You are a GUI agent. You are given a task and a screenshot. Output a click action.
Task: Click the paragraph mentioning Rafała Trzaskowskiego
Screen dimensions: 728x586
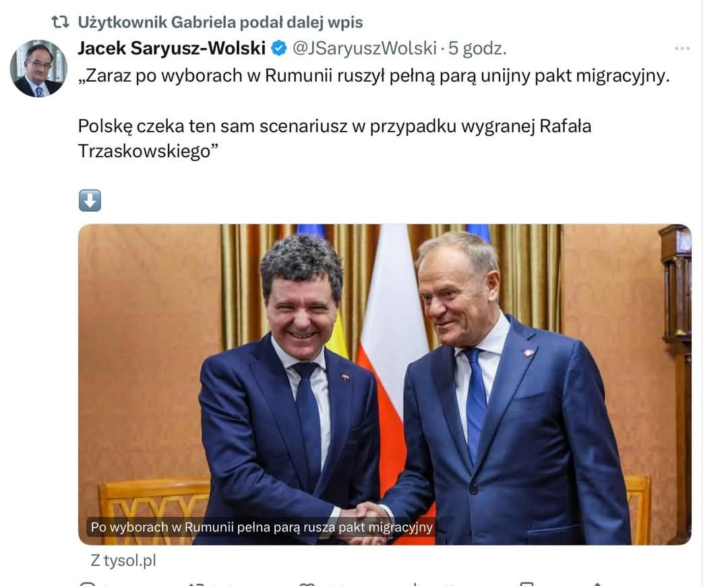pyautogui.click(x=334, y=138)
